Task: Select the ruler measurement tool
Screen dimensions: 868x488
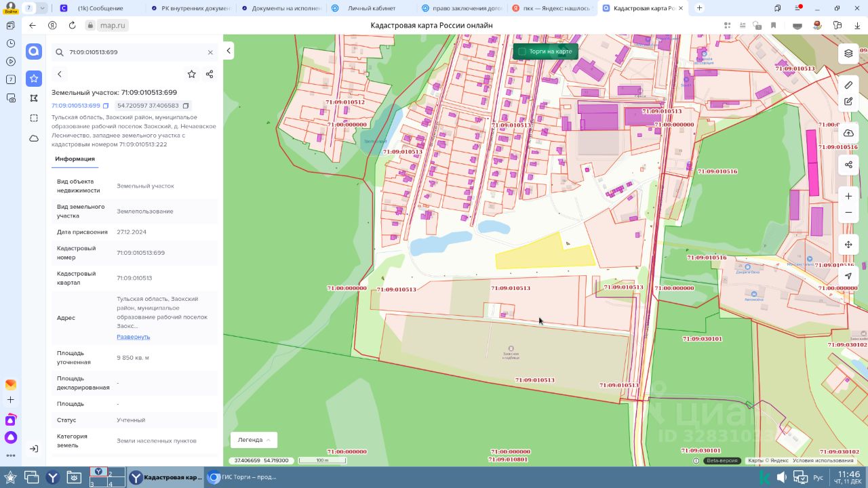Action: [848, 85]
